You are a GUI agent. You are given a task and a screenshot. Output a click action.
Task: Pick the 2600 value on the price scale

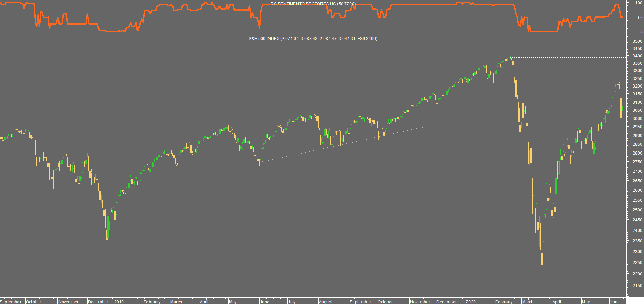pos(637,190)
